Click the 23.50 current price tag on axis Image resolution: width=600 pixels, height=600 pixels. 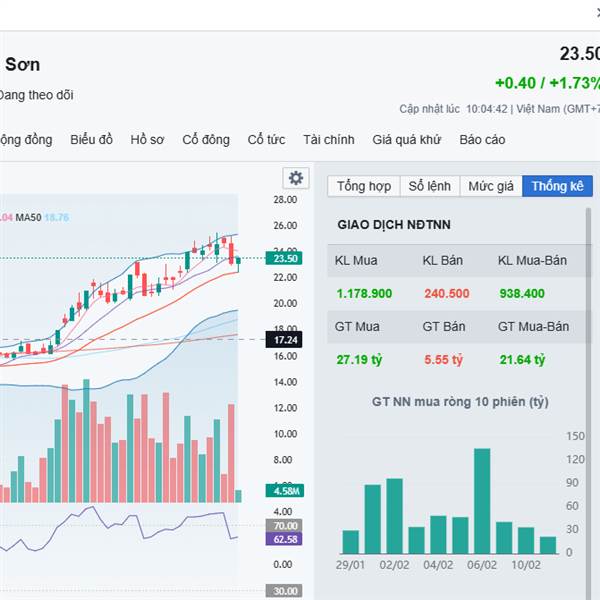tap(284, 258)
